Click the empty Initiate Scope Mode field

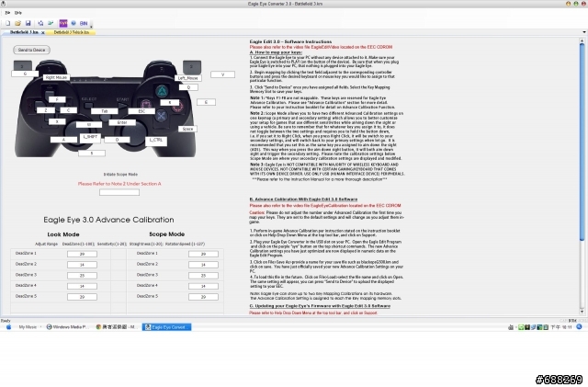(119, 192)
